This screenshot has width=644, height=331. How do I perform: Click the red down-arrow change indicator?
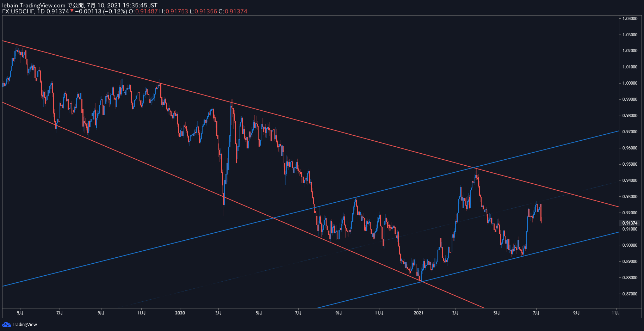pos(72,11)
